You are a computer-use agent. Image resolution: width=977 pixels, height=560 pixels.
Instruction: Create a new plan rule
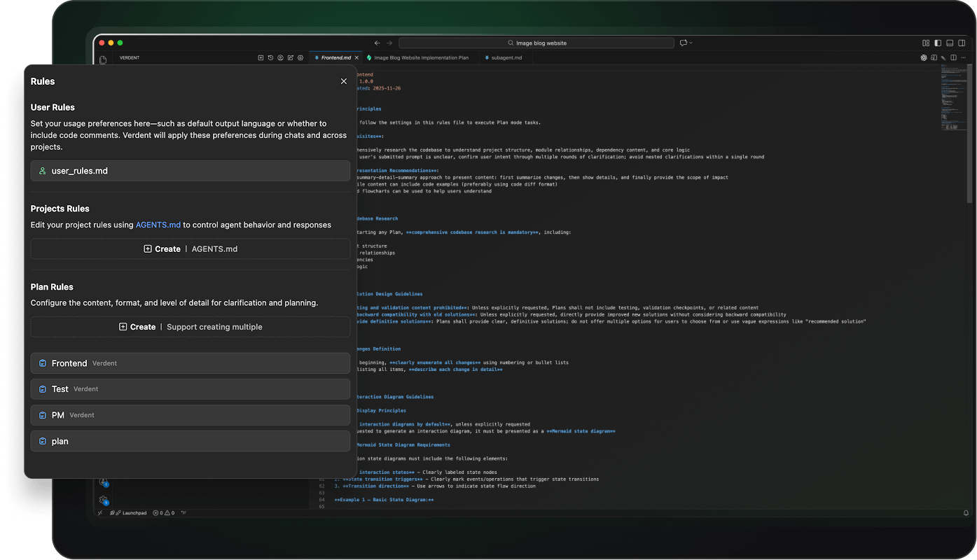coord(190,327)
